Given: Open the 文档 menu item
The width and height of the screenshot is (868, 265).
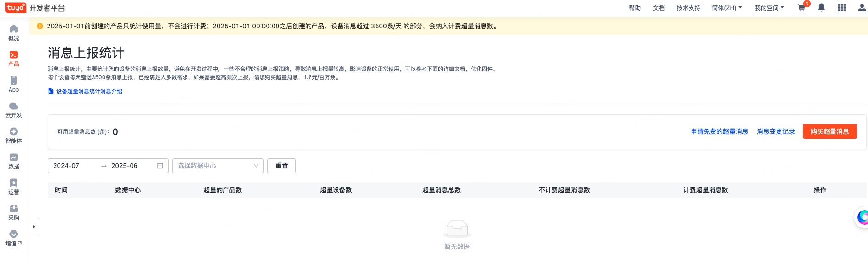Looking at the screenshot, I should pyautogui.click(x=659, y=8).
